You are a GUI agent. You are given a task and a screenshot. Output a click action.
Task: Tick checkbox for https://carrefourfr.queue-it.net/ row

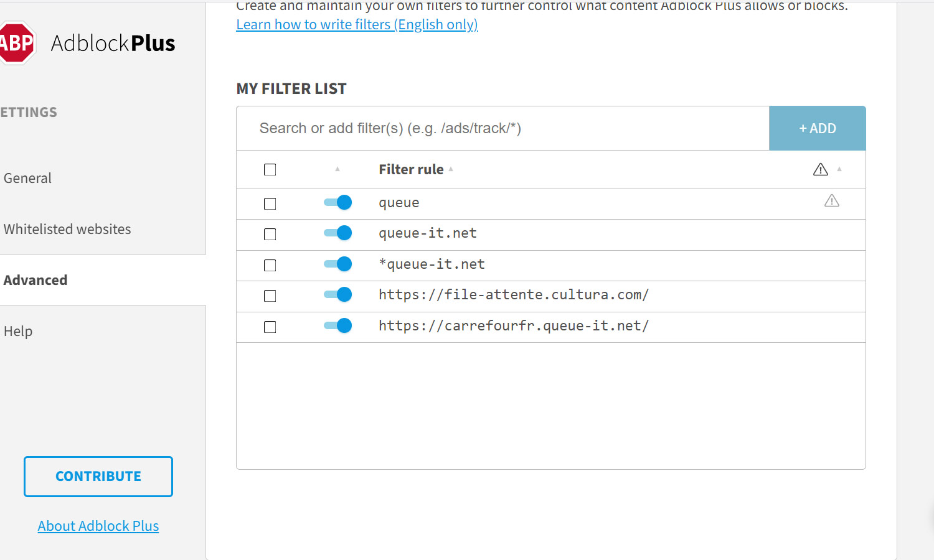(270, 327)
